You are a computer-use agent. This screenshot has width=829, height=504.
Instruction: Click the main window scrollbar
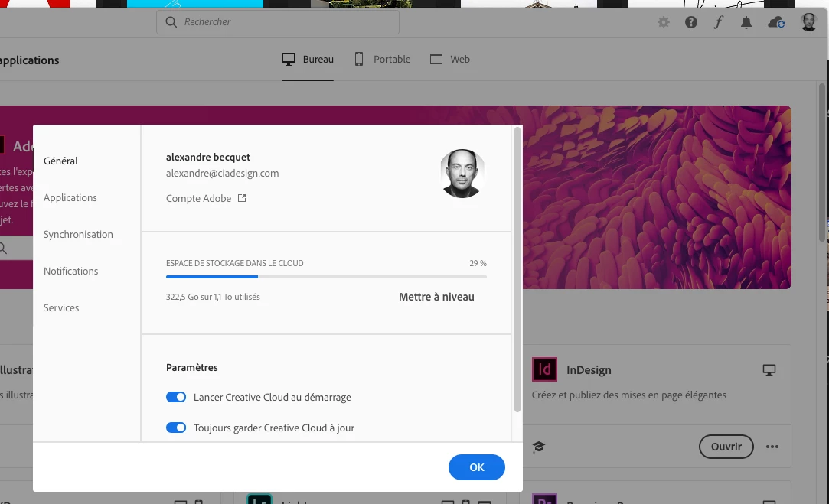(x=822, y=163)
